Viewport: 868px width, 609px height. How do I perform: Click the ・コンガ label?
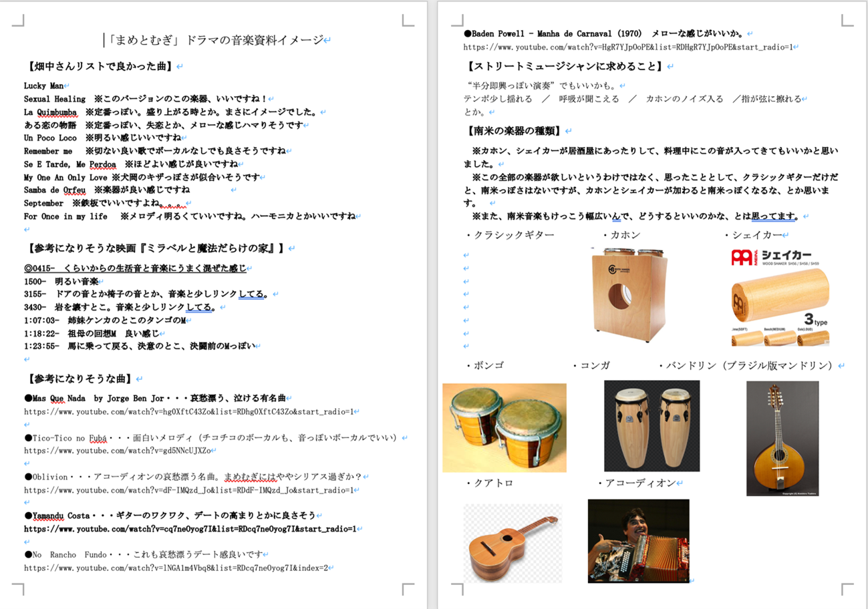[591, 366]
